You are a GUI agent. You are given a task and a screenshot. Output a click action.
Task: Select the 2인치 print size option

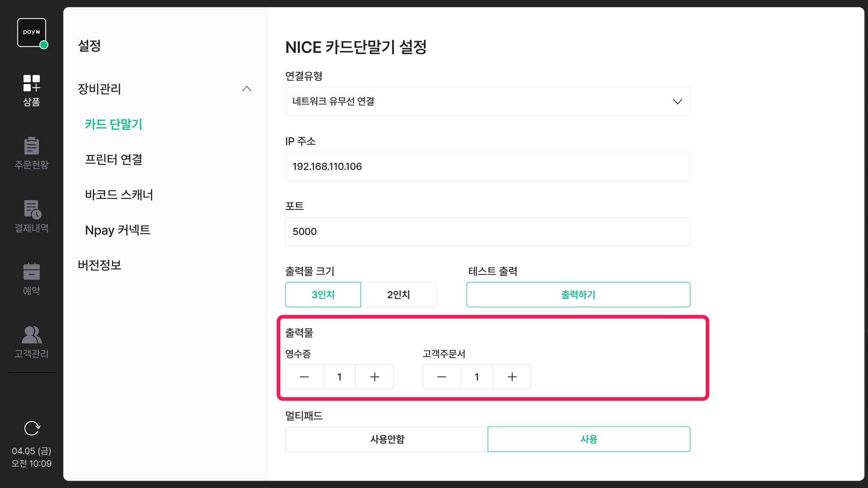tap(398, 294)
